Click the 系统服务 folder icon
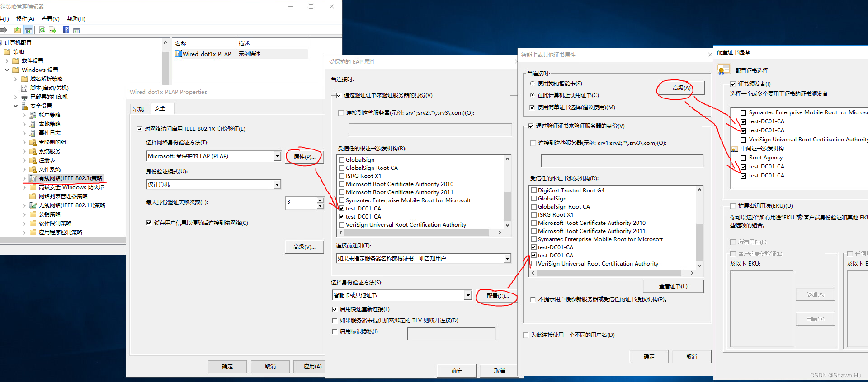This screenshot has height=382, width=868. 33,151
